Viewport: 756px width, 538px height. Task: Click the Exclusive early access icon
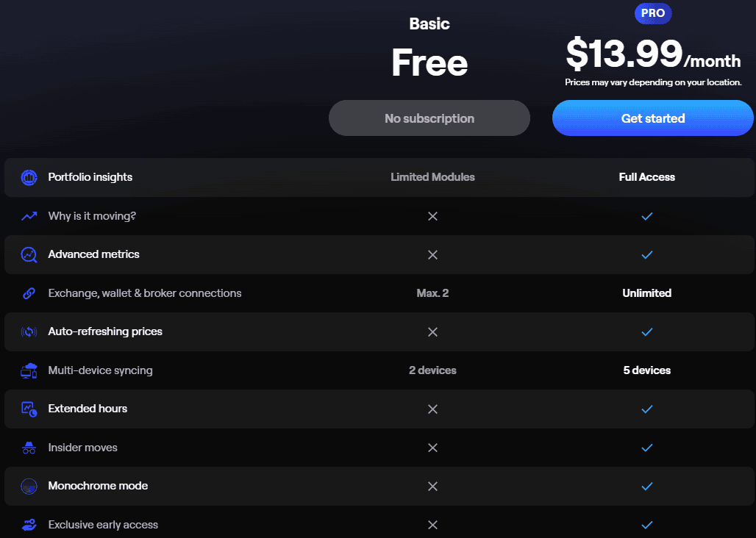coord(29,525)
